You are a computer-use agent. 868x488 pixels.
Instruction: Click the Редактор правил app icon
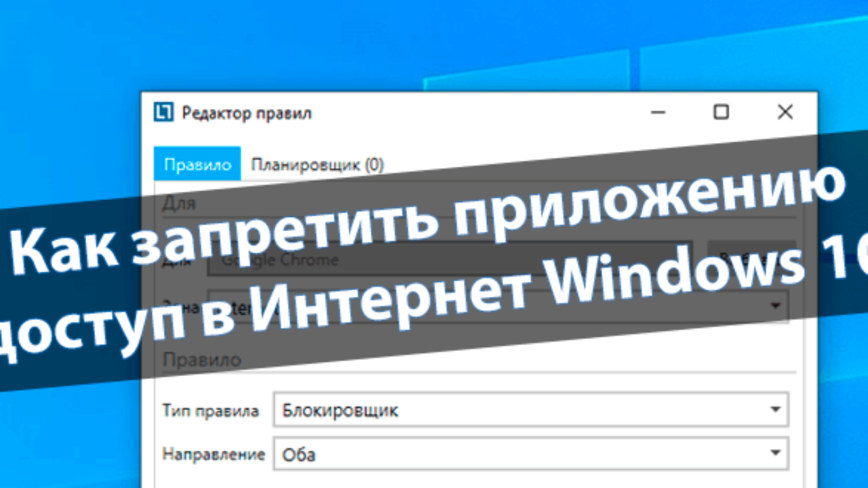point(163,113)
